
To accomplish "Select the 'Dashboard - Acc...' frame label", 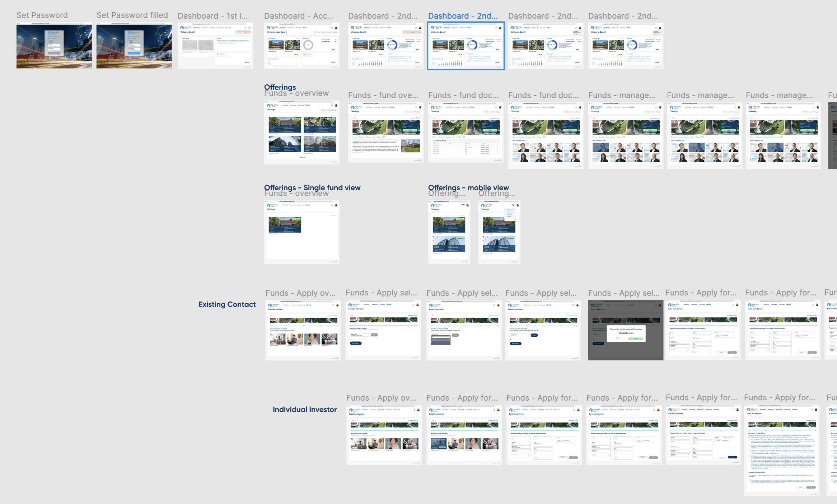I will point(299,16).
